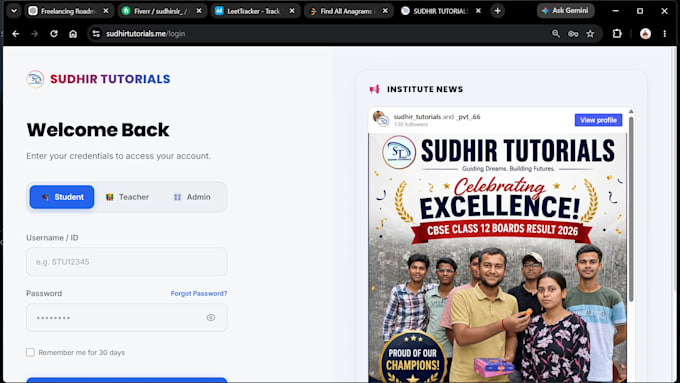
Task: Reload the page with the refresh icon
Action: (x=54, y=33)
